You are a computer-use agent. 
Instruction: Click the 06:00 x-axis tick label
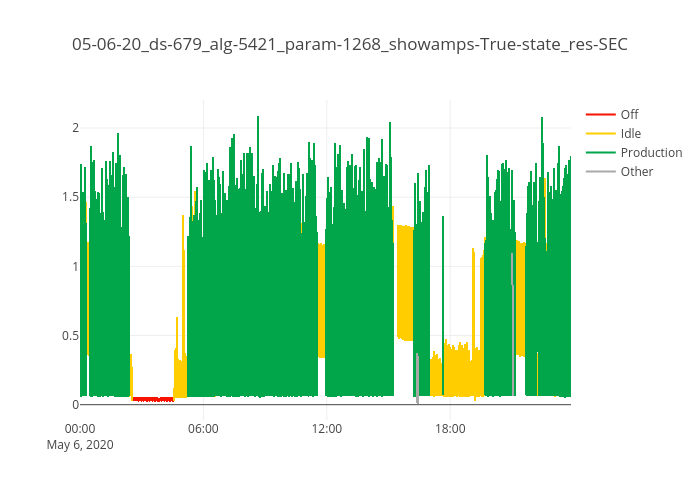point(204,428)
